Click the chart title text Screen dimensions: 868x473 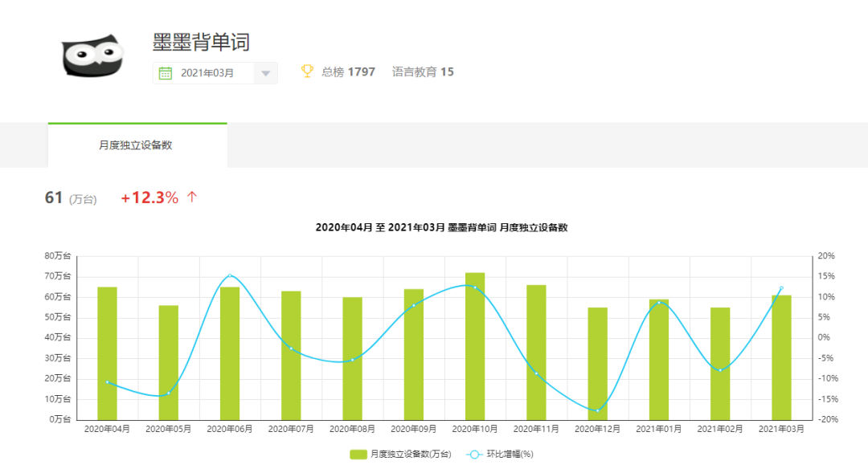point(441,227)
